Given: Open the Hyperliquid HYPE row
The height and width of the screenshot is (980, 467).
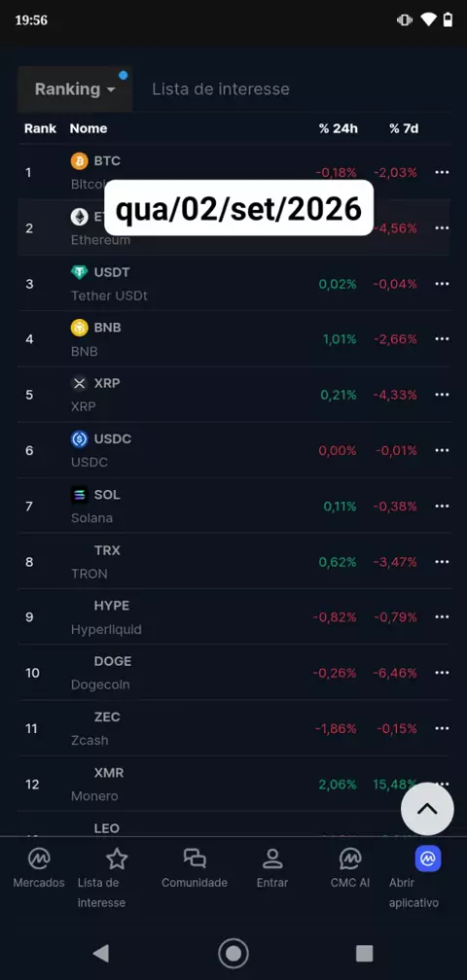Looking at the screenshot, I should click(233, 616).
